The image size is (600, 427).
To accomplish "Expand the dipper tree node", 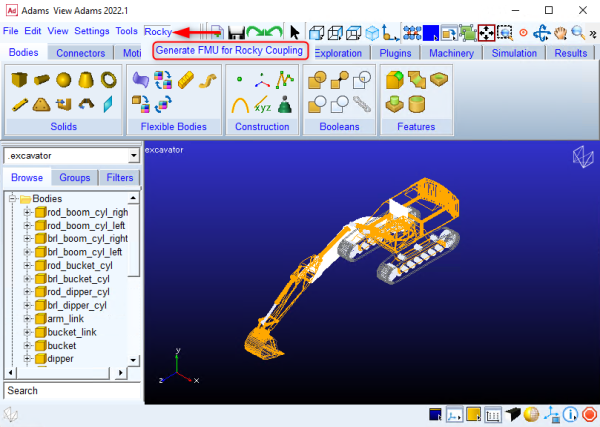I will [x=27, y=359].
